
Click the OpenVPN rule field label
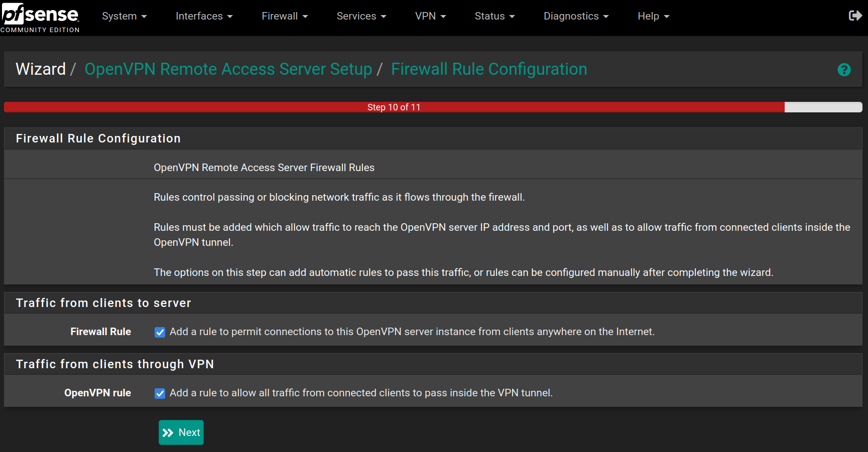pyautogui.click(x=97, y=393)
